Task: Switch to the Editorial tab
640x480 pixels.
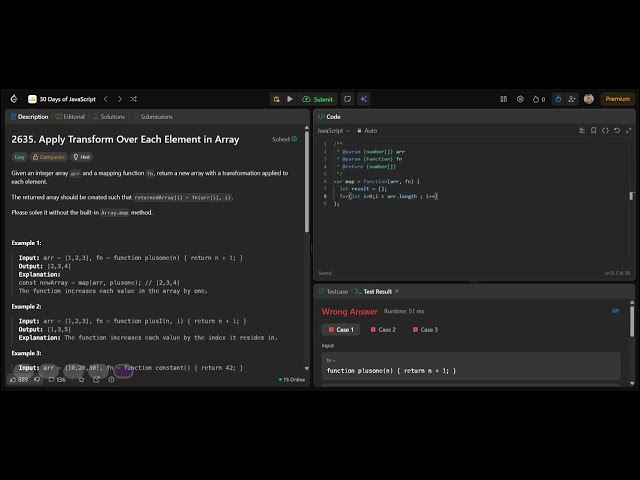Action: [x=70, y=117]
